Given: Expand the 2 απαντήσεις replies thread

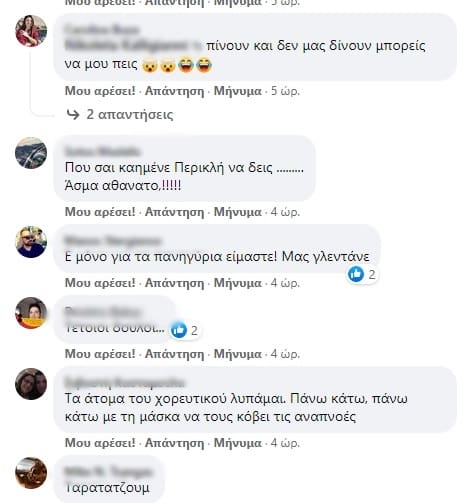Looking at the screenshot, I should (x=130, y=115).
